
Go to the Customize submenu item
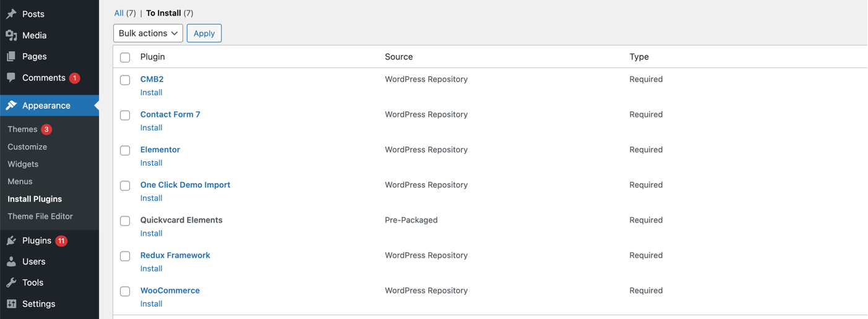[x=27, y=147]
